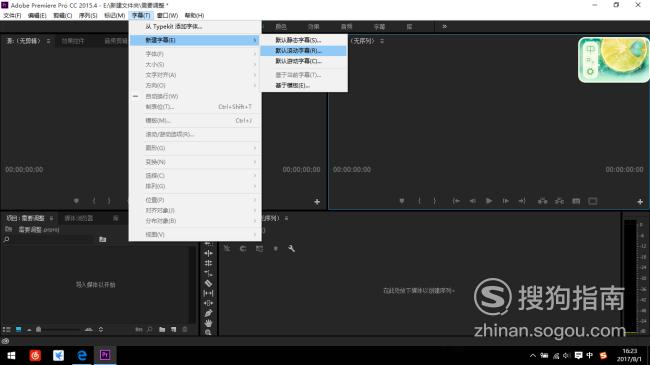This screenshot has width=650, height=365.
Task: Click 从 Typekit 添加字体... entry
Action: [x=195, y=27]
